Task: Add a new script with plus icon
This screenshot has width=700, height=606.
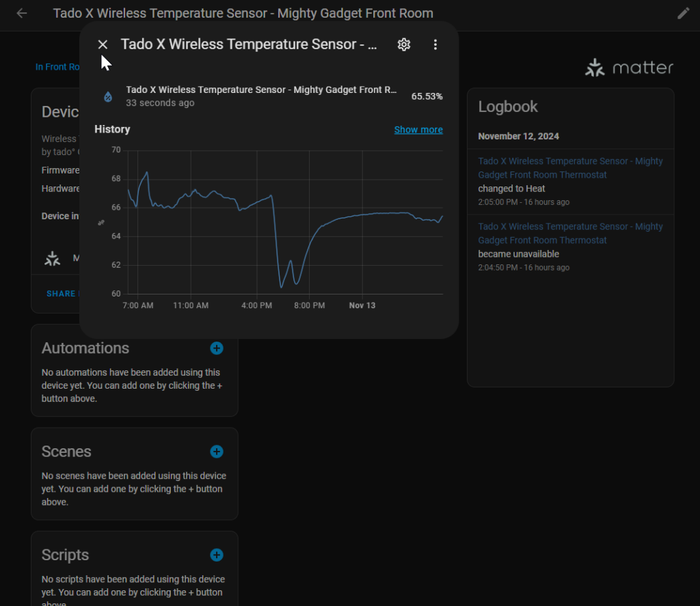Action: coord(217,555)
